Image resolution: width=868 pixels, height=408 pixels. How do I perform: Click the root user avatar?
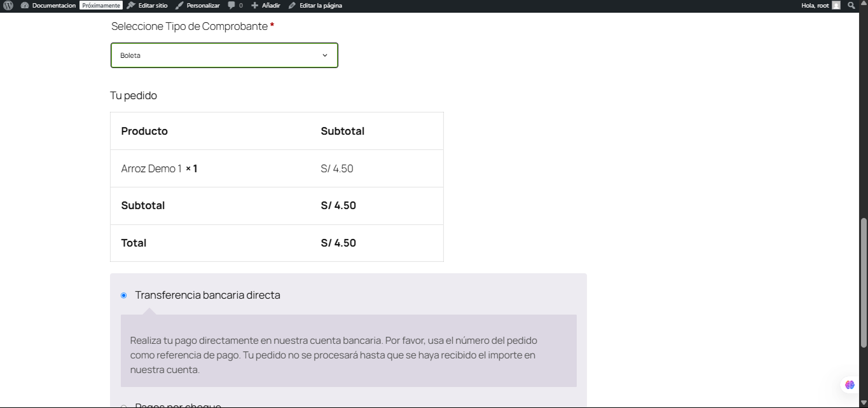(x=836, y=5)
